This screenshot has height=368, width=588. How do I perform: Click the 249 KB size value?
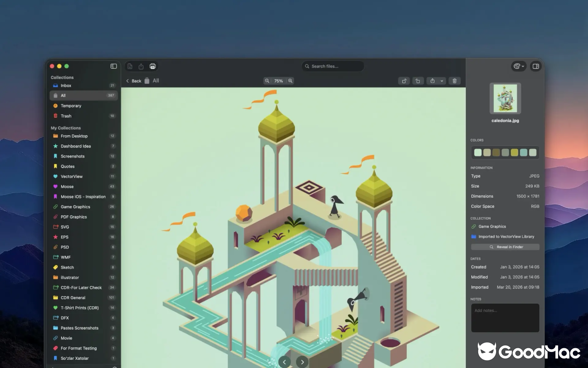[532, 186]
